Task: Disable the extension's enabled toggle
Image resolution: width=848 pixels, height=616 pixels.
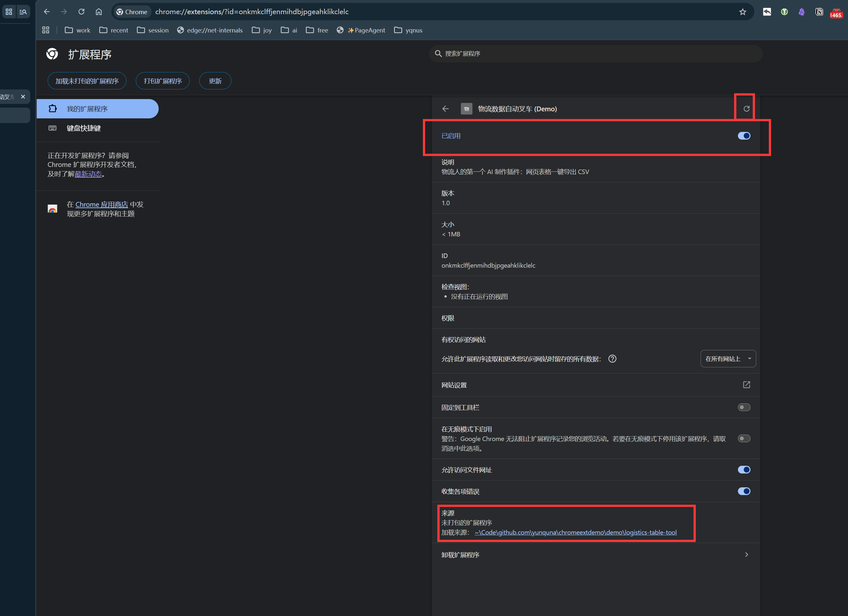Action: point(744,136)
